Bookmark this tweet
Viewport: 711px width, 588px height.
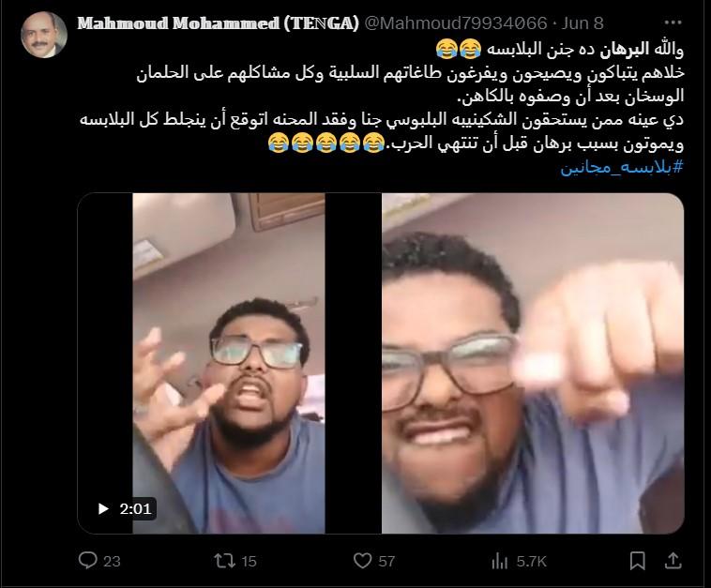(638, 561)
